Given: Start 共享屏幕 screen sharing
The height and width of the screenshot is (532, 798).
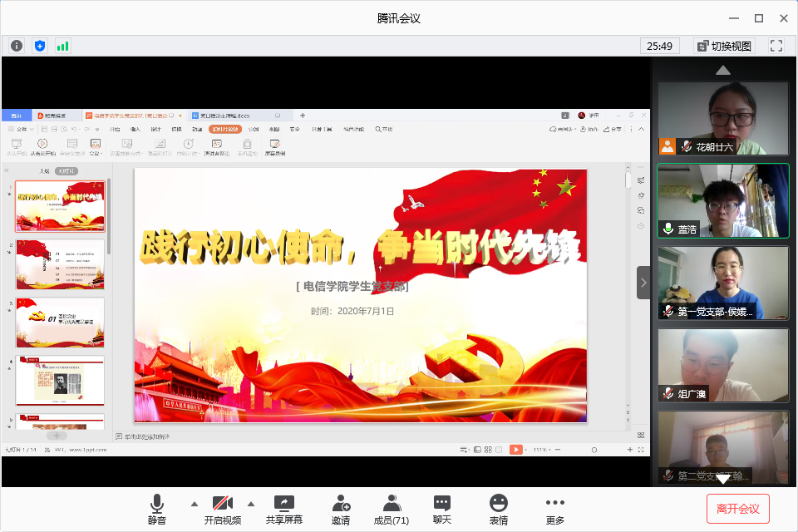Looking at the screenshot, I should click(284, 509).
